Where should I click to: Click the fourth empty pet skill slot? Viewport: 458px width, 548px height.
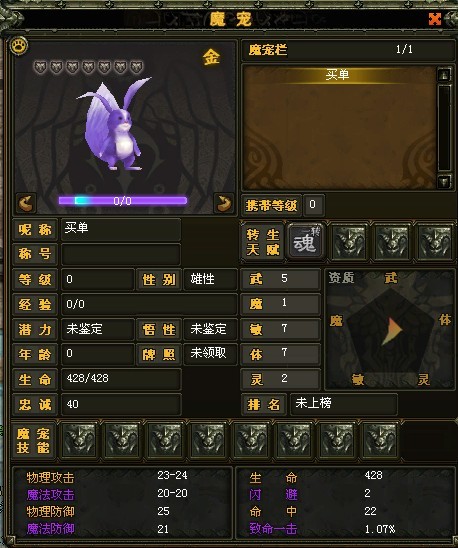(x=208, y=440)
